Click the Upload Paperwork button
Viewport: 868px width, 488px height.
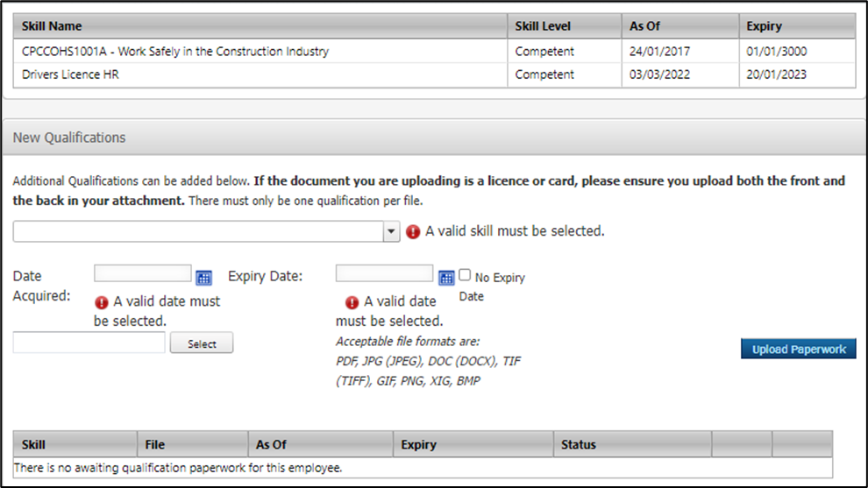pyautogui.click(x=798, y=350)
